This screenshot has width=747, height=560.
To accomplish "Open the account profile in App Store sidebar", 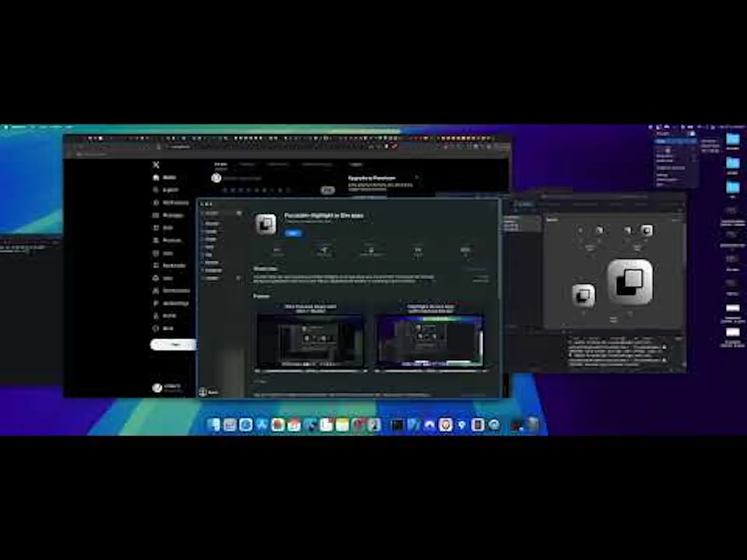I will 209,392.
